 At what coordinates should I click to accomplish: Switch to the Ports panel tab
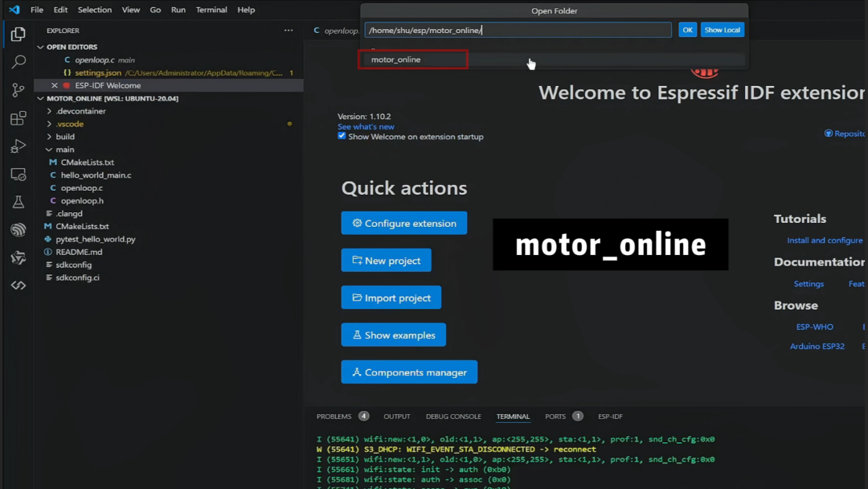click(x=555, y=417)
